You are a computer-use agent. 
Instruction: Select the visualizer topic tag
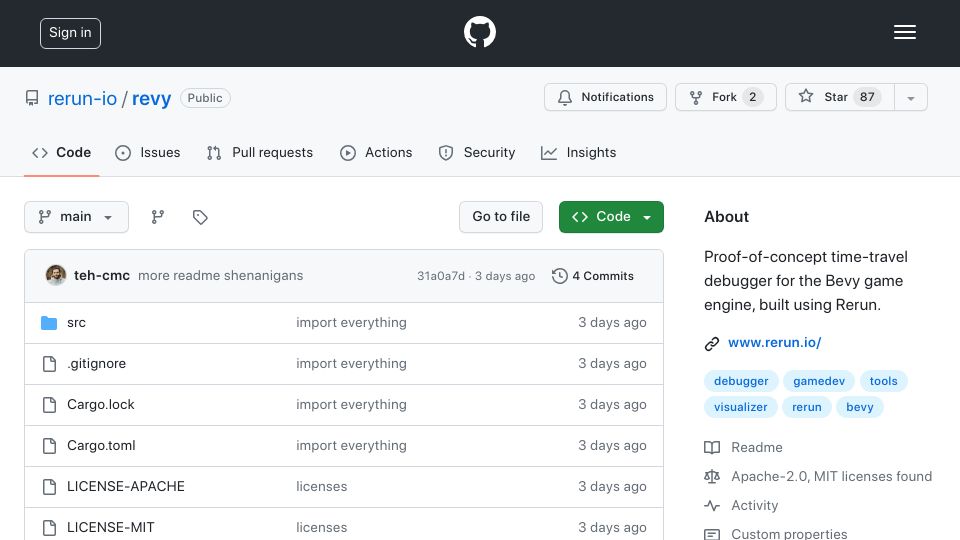coord(740,407)
